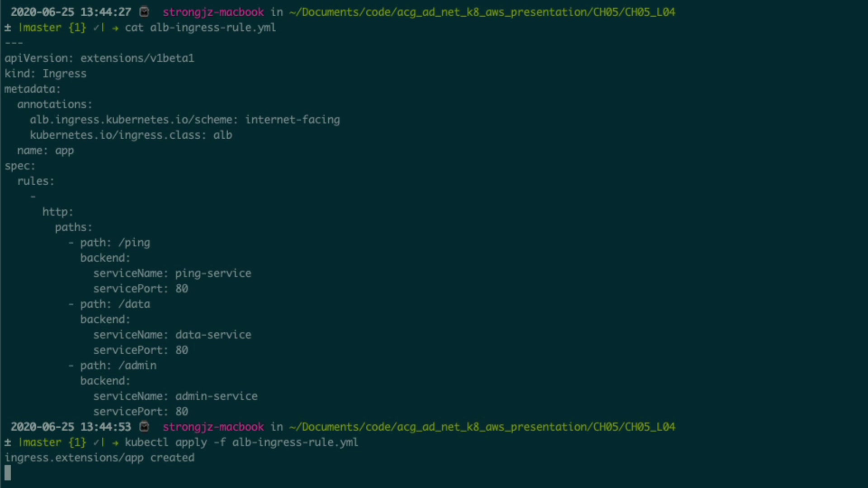Click the icon after the 13:44:53 timestamp

click(x=144, y=427)
